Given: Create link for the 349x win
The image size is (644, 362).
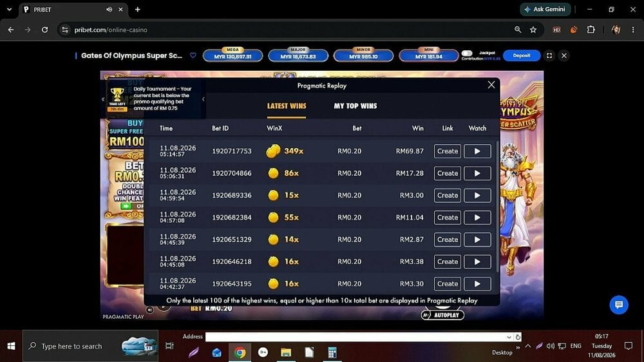Looking at the screenshot, I should [448, 151].
